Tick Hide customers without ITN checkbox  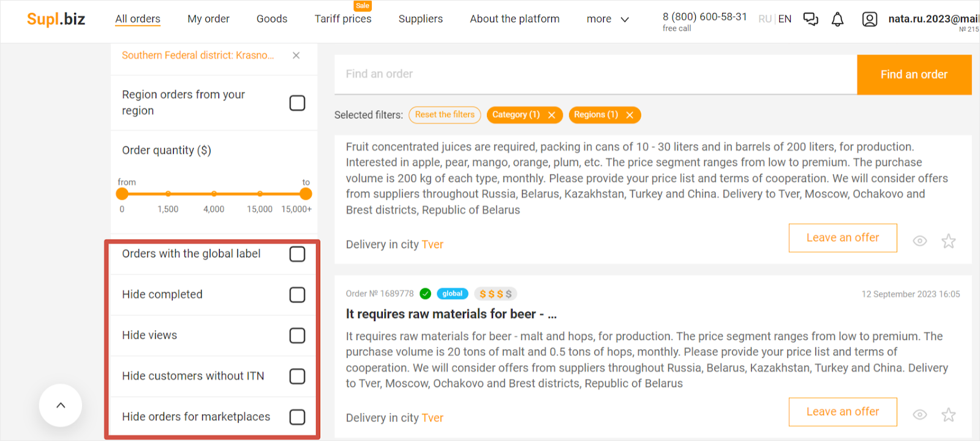tap(297, 376)
